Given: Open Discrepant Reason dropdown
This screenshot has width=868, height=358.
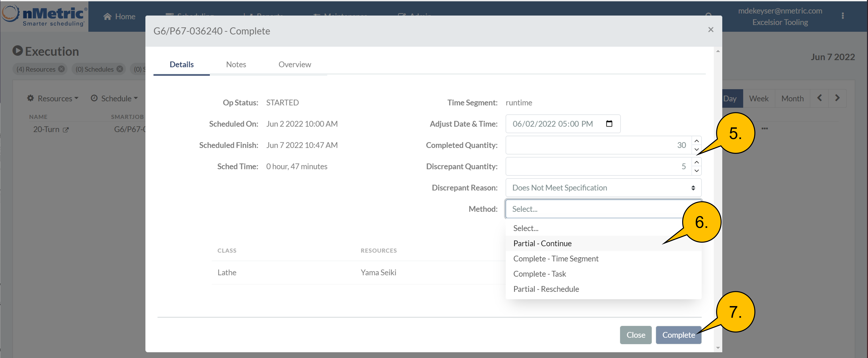Looking at the screenshot, I should pyautogui.click(x=603, y=188).
